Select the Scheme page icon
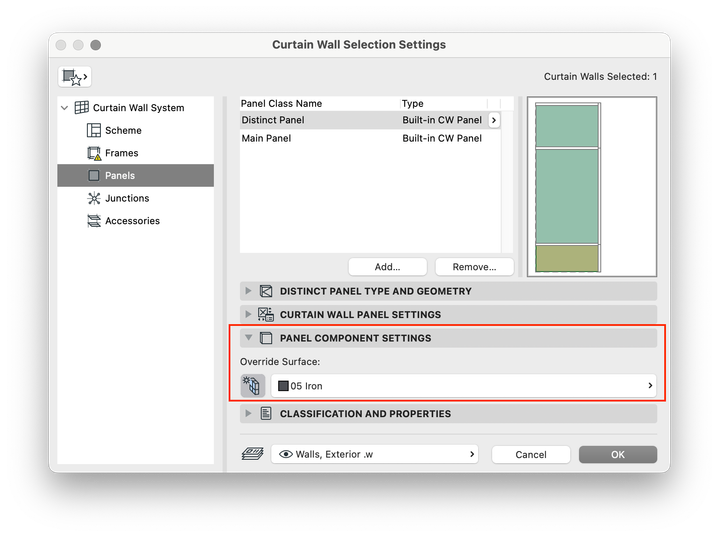Viewport: 719px width, 537px height. tap(94, 130)
